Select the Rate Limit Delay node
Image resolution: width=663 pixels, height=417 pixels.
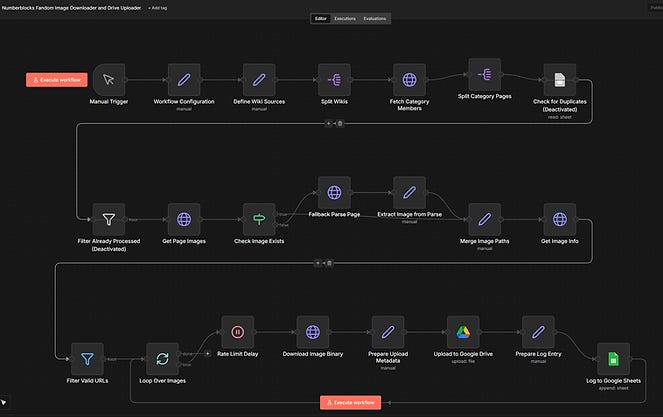click(x=238, y=332)
